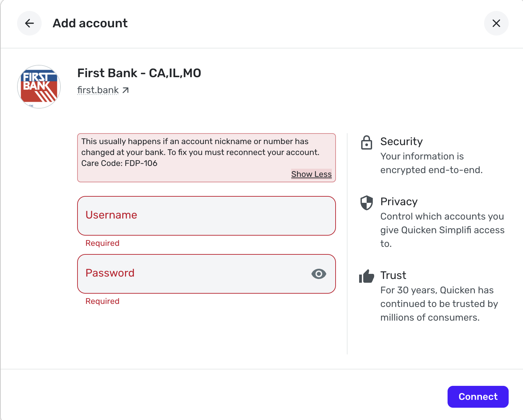Click the Add account title
The width and height of the screenshot is (523, 420).
(90, 23)
